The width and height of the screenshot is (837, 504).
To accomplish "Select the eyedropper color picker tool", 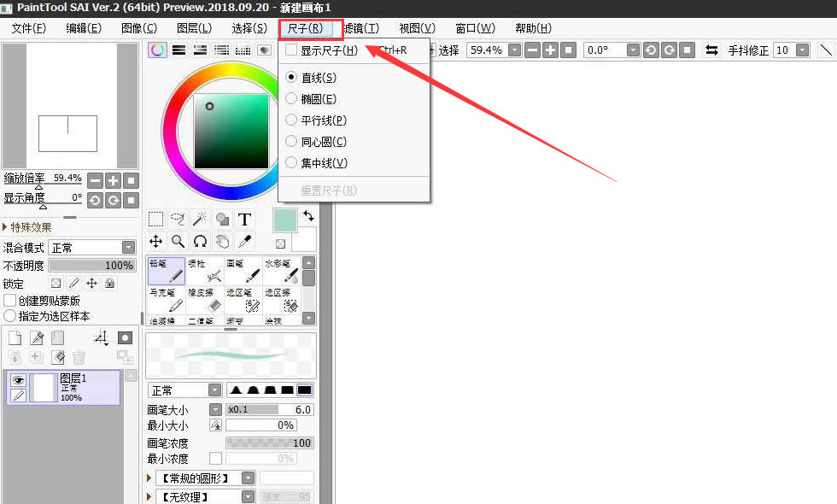I will coord(244,241).
